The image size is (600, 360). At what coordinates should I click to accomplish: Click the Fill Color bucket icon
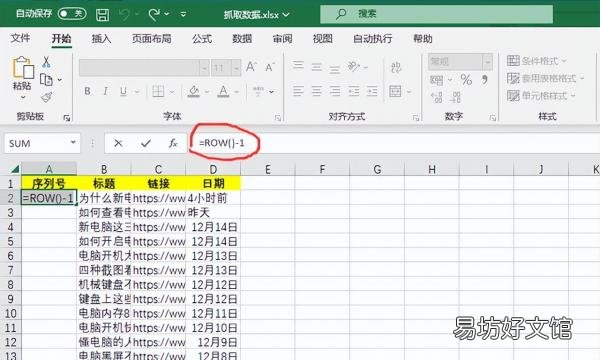194,91
